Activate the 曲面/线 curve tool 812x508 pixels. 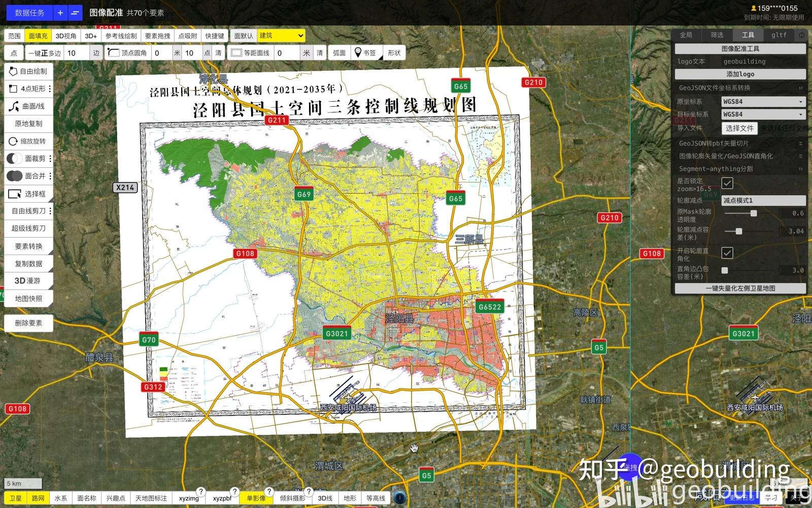(x=28, y=106)
